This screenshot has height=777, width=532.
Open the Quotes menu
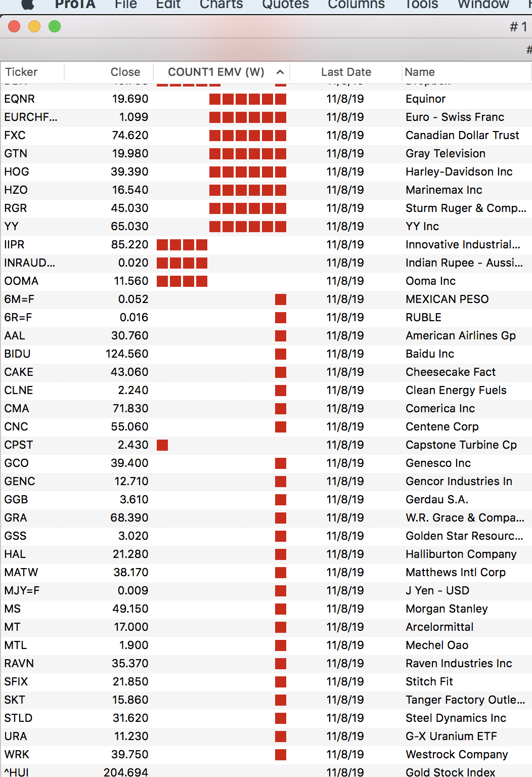pyautogui.click(x=285, y=4)
